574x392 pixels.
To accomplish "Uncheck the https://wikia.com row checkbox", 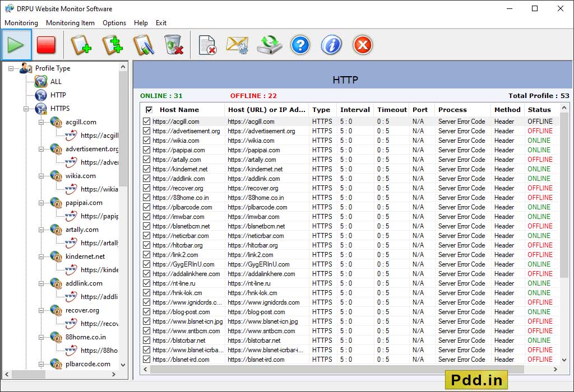I will click(x=147, y=141).
